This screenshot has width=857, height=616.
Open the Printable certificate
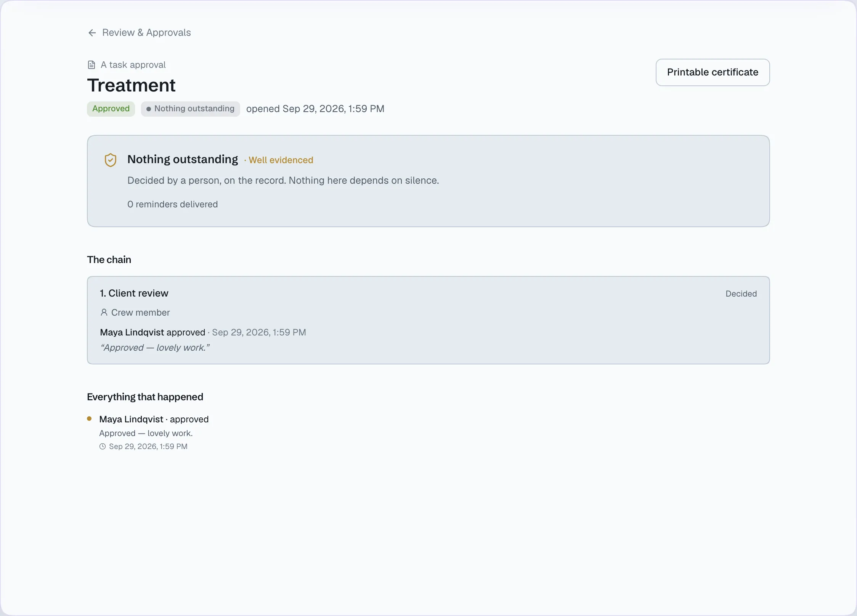(x=713, y=72)
